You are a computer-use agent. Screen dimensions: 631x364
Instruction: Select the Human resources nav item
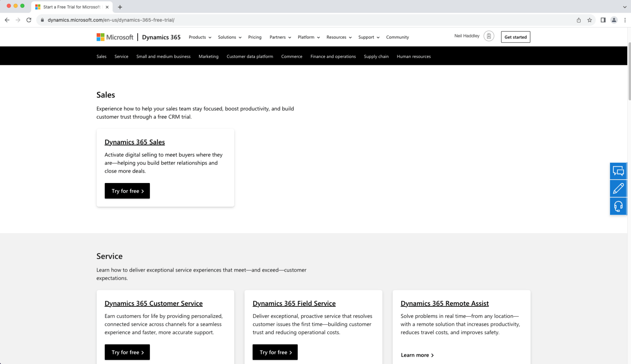(x=414, y=56)
